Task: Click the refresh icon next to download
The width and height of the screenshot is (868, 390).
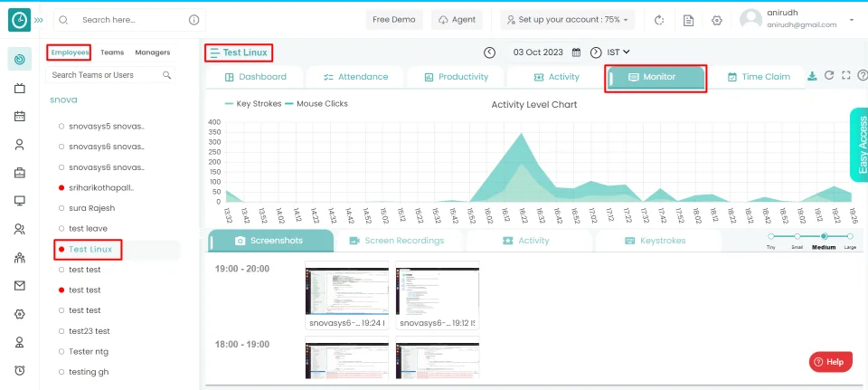Action: pyautogui.click(x=829, y=77)
